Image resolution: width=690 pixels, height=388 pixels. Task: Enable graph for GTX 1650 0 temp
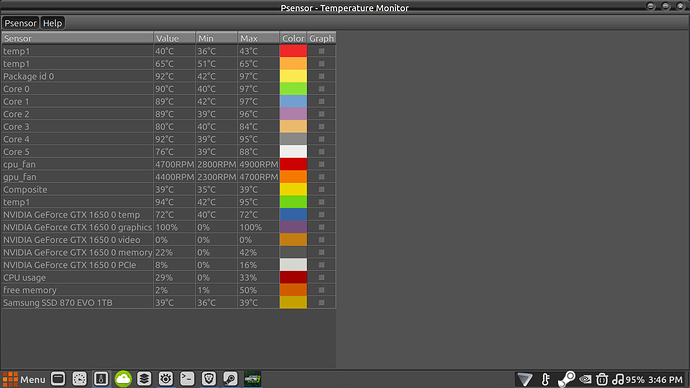pos(322,215)
